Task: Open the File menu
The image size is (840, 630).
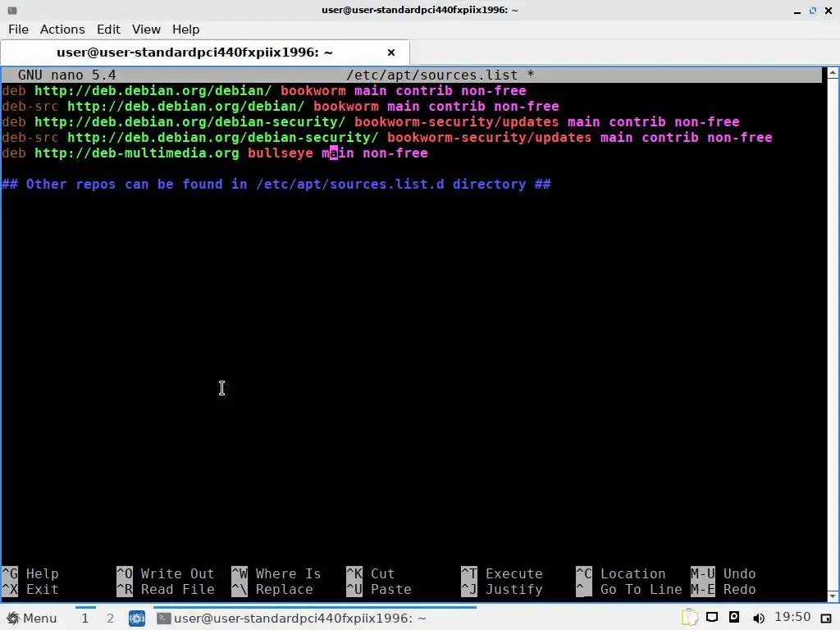Action: [x=18, y=30]
